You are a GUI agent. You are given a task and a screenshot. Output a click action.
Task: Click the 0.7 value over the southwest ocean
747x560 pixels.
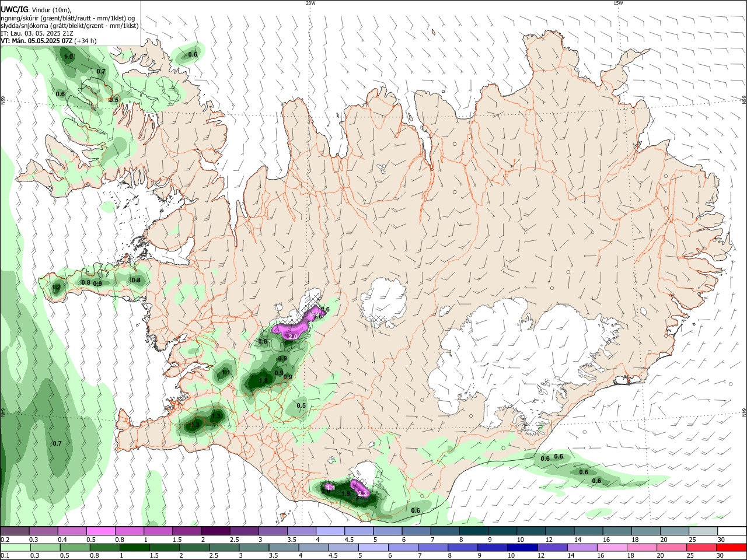(57, 444)
